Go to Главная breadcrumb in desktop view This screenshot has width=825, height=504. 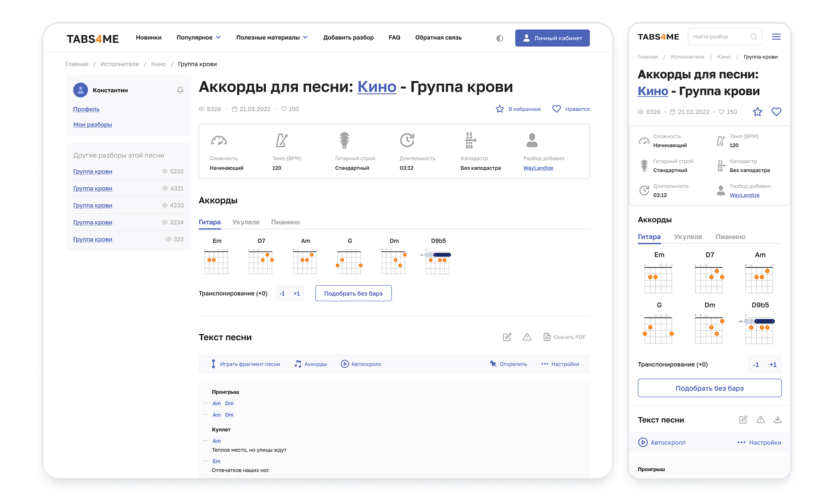(77, 64)
